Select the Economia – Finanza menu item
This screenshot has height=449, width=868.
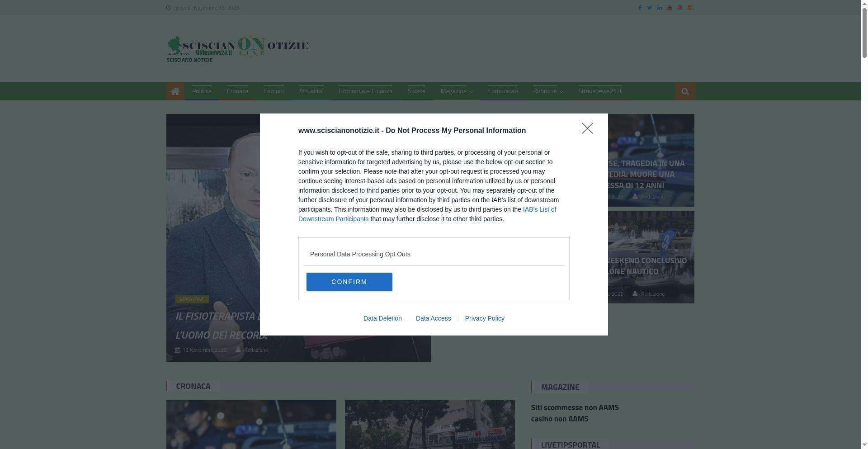(365, 91)
